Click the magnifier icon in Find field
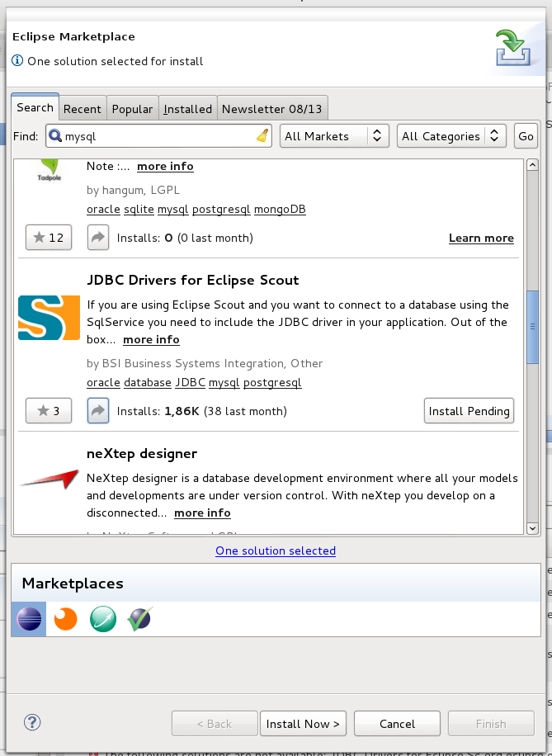The image size is (552, 756). pos(55,136)
